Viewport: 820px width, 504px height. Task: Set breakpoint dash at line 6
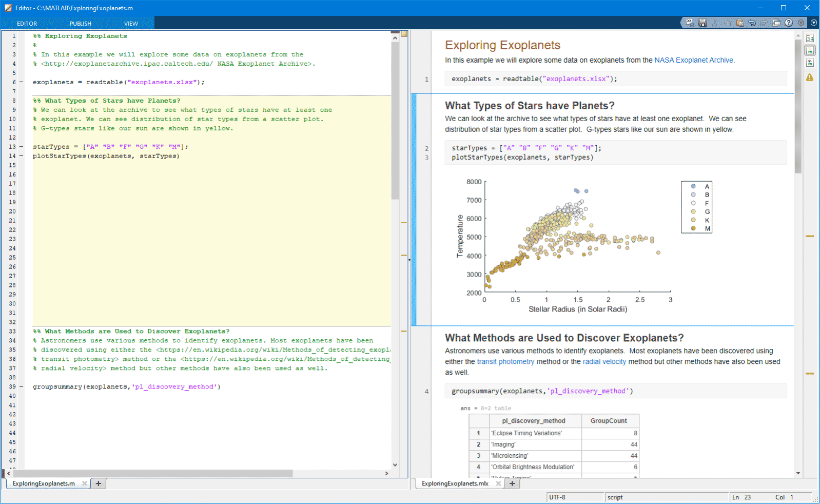click(x=22, y=82)
